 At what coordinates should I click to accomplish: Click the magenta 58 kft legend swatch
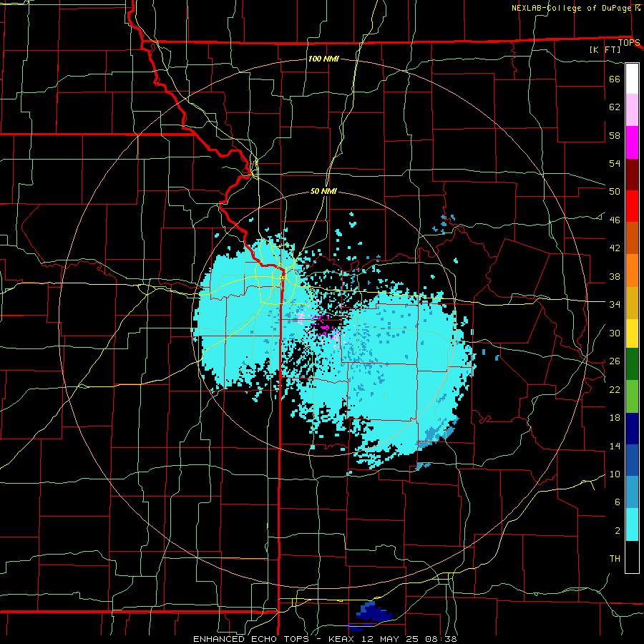(x=632, y=142)
